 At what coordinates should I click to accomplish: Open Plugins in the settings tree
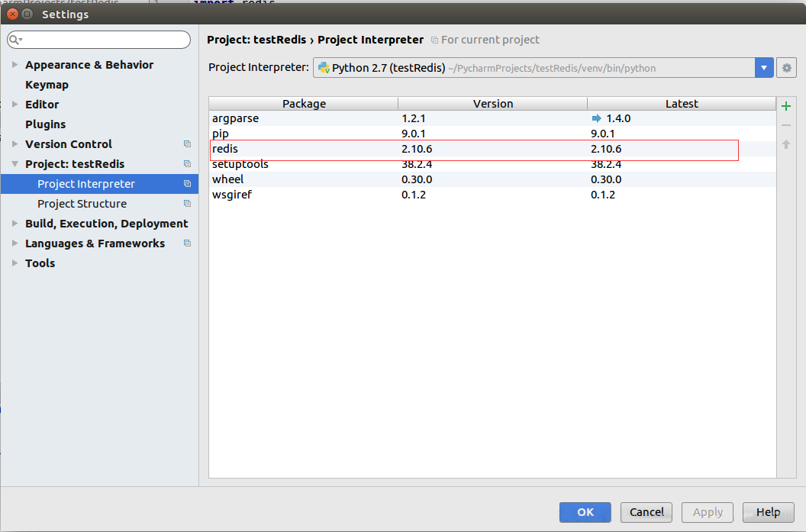point(45,124)
